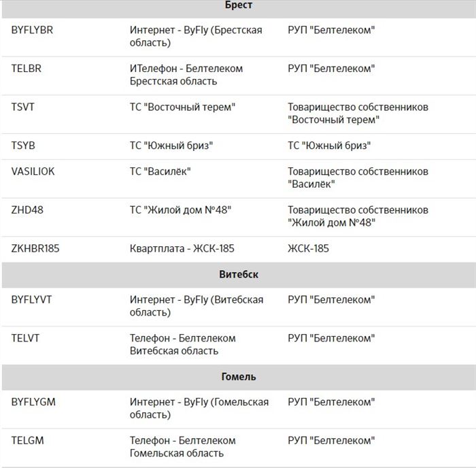Select the BYFLYBR service code
The width and height of the screenshot is (476, 468).
coord(32,30)
